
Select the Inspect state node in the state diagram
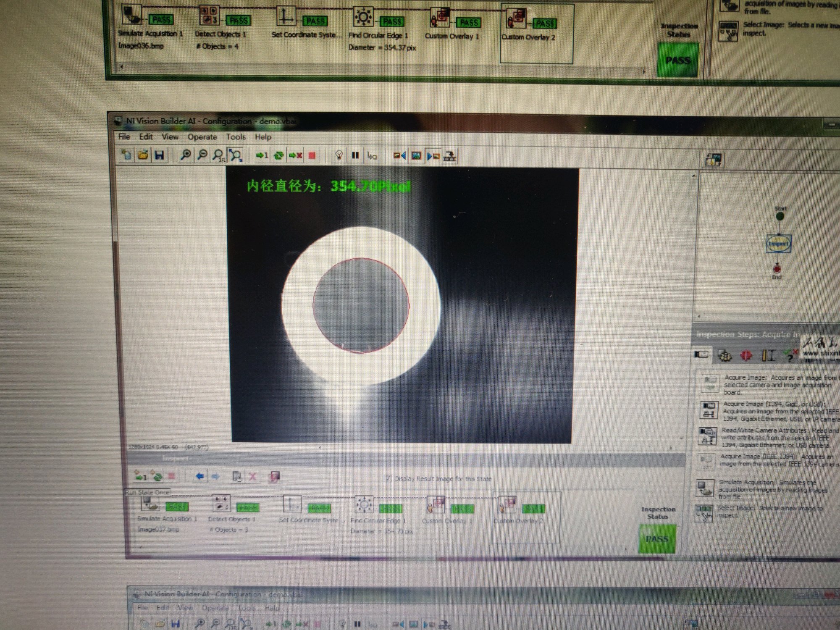tap(779, 244)
